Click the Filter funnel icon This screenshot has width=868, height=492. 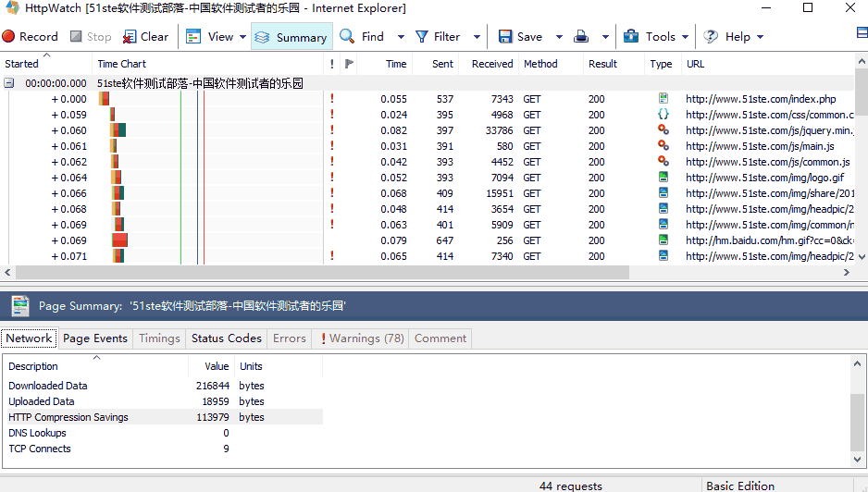[x=422, y=37]
